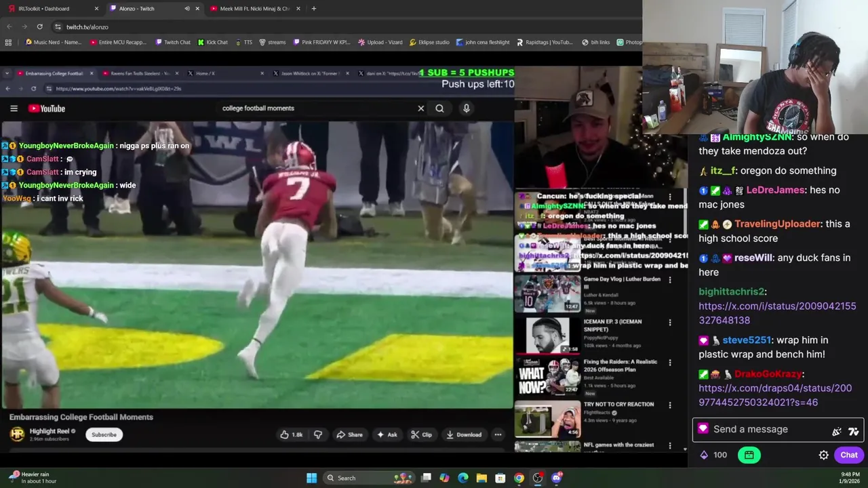868x488 pixels.
Task: Go back in the outer browser
Action: point(9,26)
